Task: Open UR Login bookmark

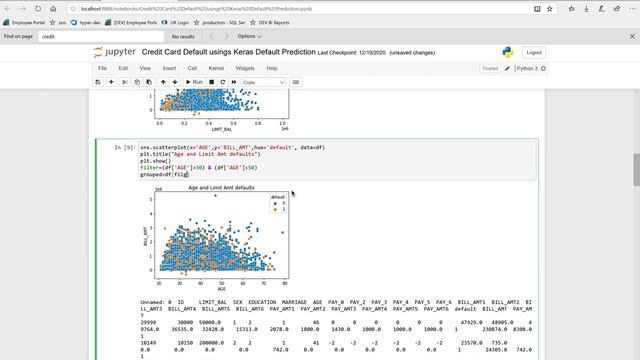Action: (176, 23)
